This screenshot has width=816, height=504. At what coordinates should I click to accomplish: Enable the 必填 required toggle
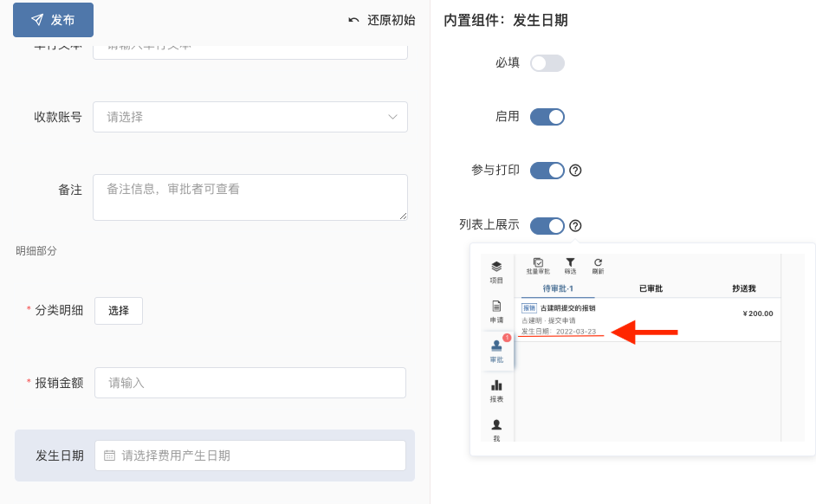click(x=547, y=62)
